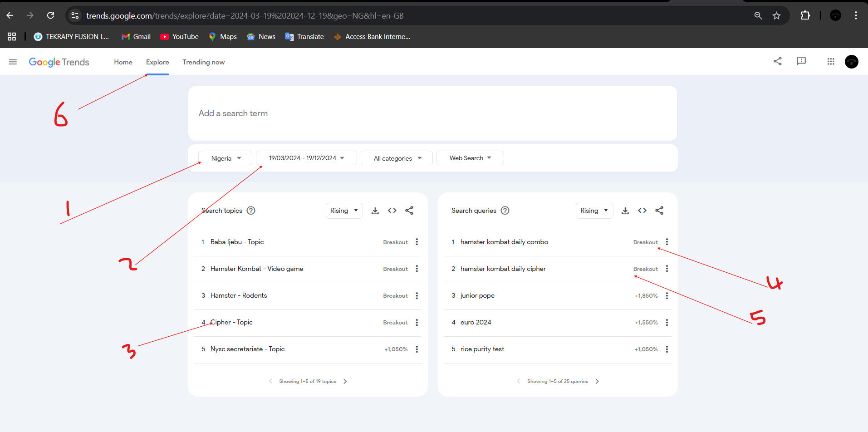Share the Search topics card

(x=409, y=211)
